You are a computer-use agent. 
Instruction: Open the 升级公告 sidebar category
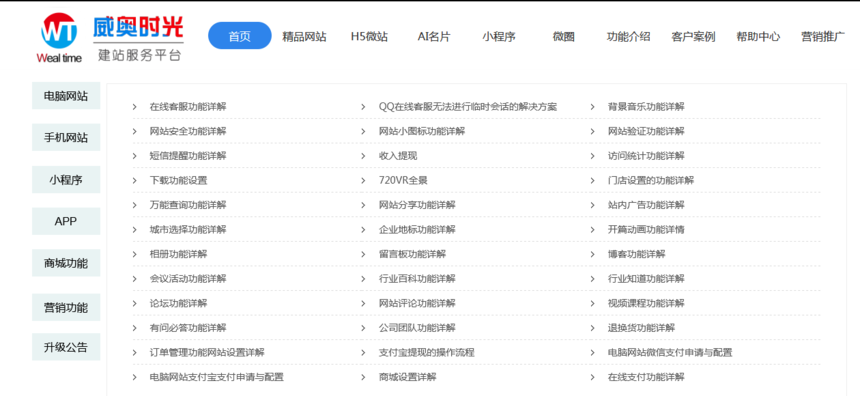pyautogui.click(x=66, y=347)
